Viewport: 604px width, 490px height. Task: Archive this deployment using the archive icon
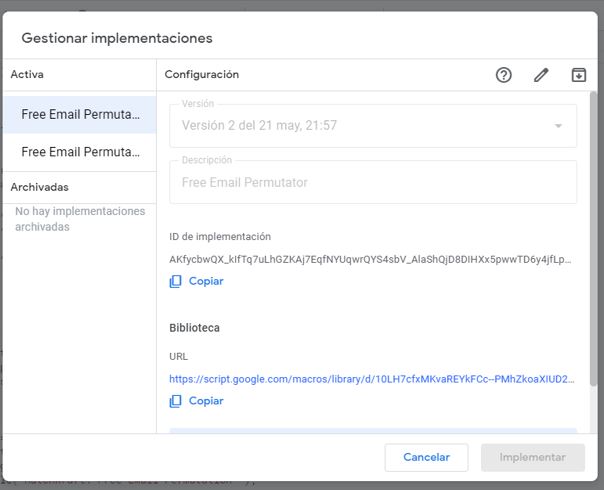578,75
